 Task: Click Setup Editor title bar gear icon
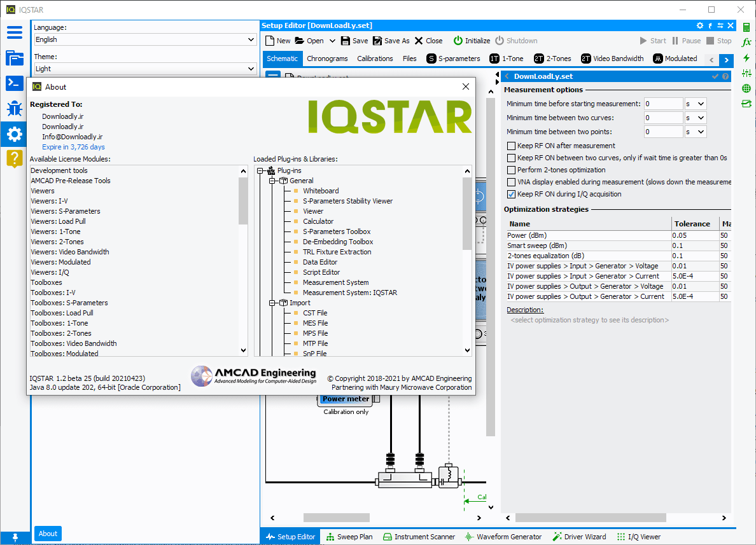pos(700,25)
